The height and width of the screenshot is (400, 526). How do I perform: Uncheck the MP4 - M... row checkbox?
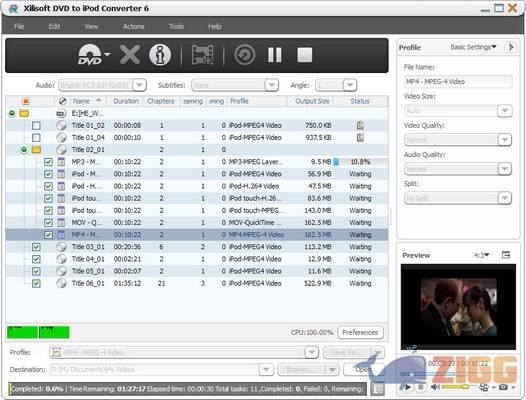click(48, 235)
